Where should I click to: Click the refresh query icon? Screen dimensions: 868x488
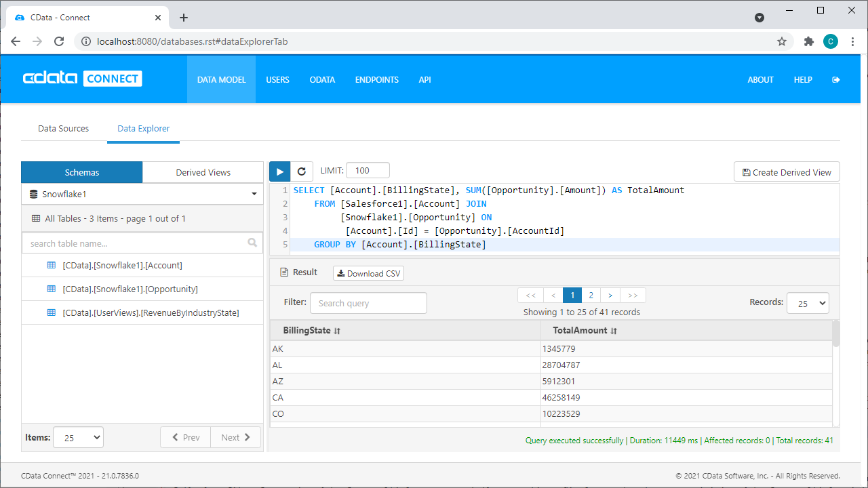click(302, 171)
